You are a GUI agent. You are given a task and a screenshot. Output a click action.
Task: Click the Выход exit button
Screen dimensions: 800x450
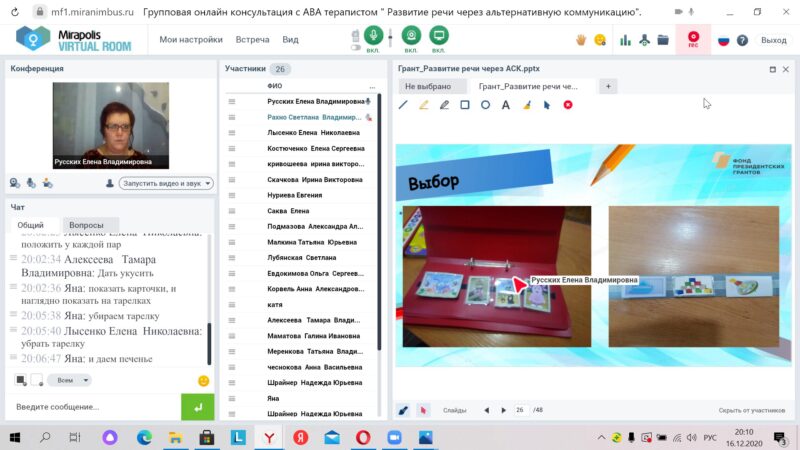click(773, 40)
